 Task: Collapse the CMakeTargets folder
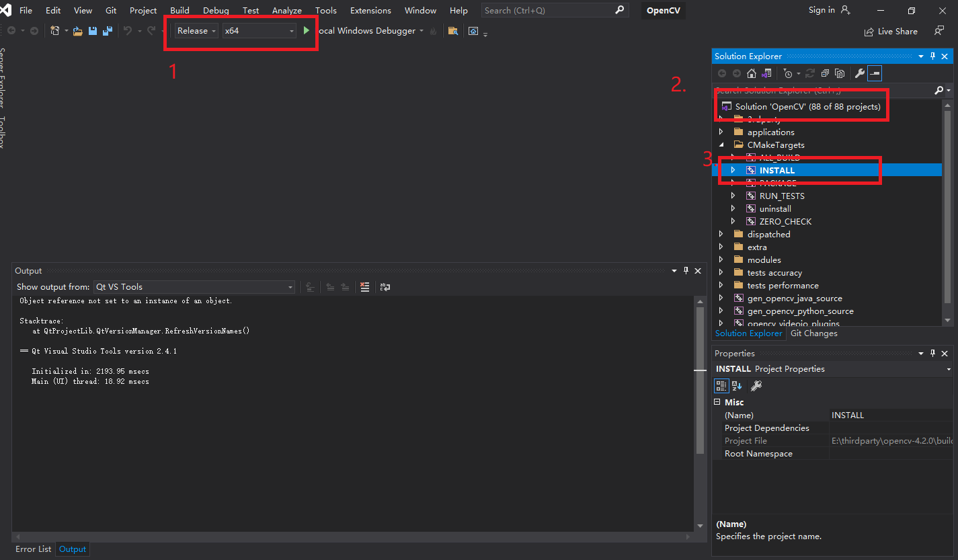(x=721, y=145)
